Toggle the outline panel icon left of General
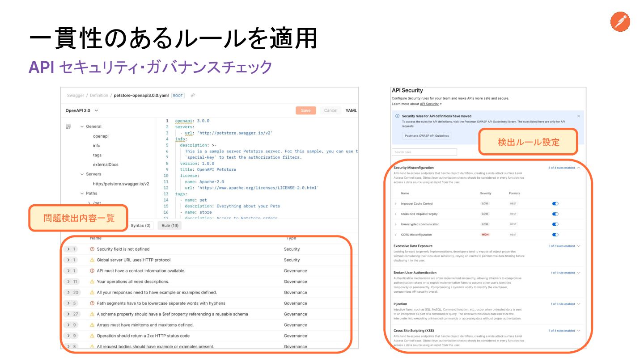This screenshot has width=644, height=362. [68, 126]
